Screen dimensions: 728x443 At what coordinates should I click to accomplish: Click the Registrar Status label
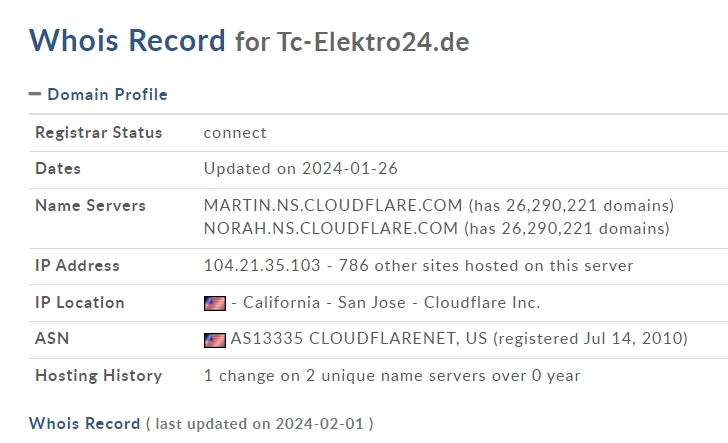coord(98,132)
